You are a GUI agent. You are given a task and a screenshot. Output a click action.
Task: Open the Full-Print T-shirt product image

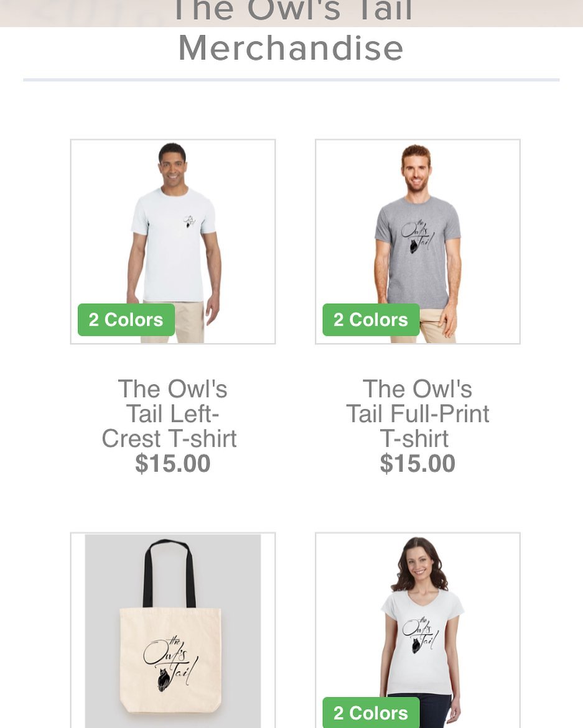(417, 241)
